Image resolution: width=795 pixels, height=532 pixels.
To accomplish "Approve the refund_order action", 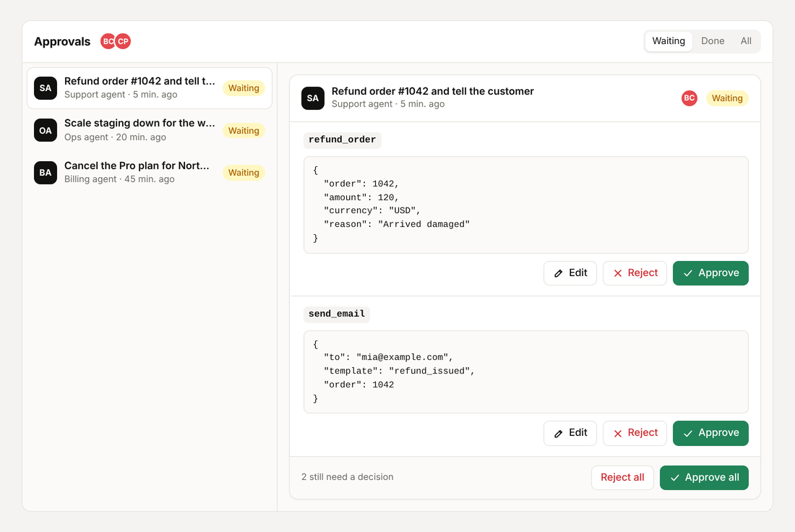I will click(710, 273).
